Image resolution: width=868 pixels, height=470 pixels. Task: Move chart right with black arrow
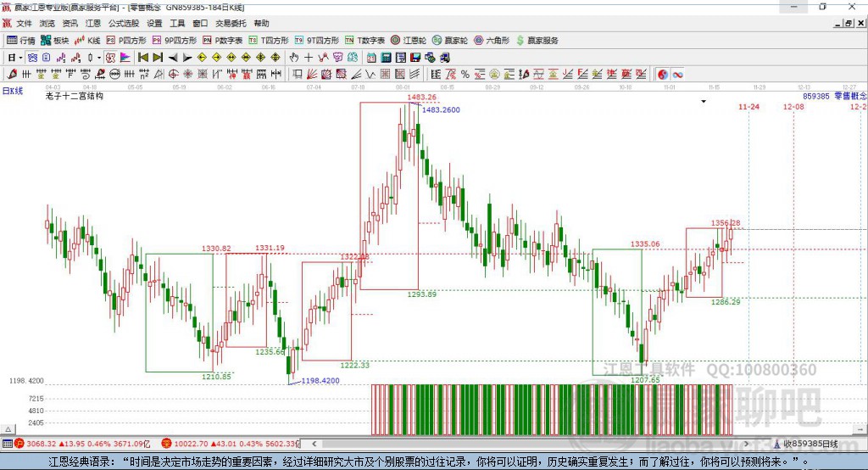tap(187, 58)
